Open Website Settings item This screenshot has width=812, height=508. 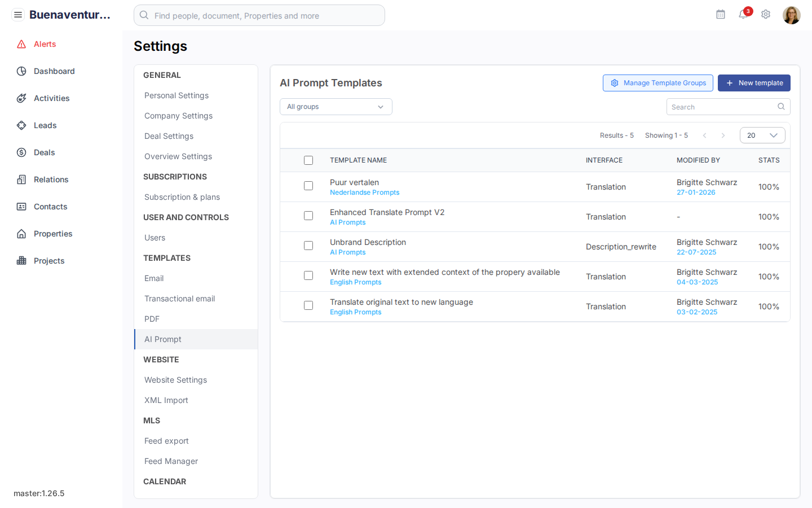[x=196, y=380]
